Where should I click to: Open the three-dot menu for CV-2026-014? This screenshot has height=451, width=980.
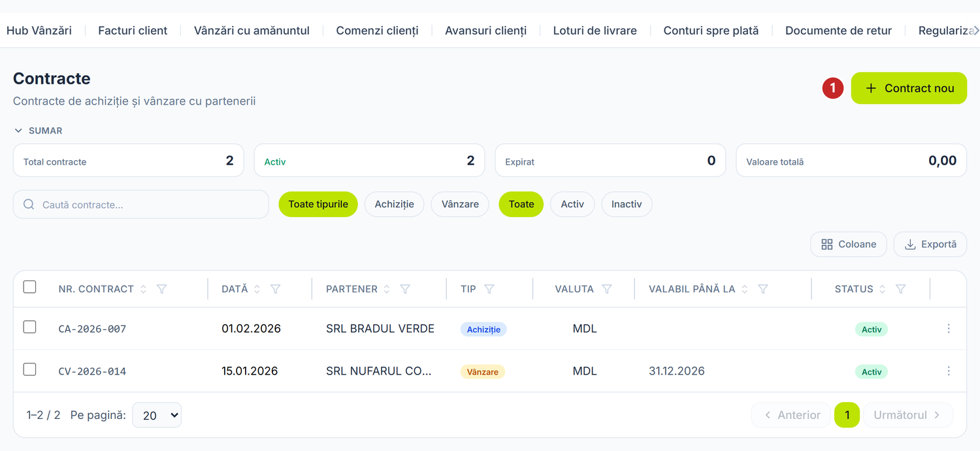[x=949, y=371]
